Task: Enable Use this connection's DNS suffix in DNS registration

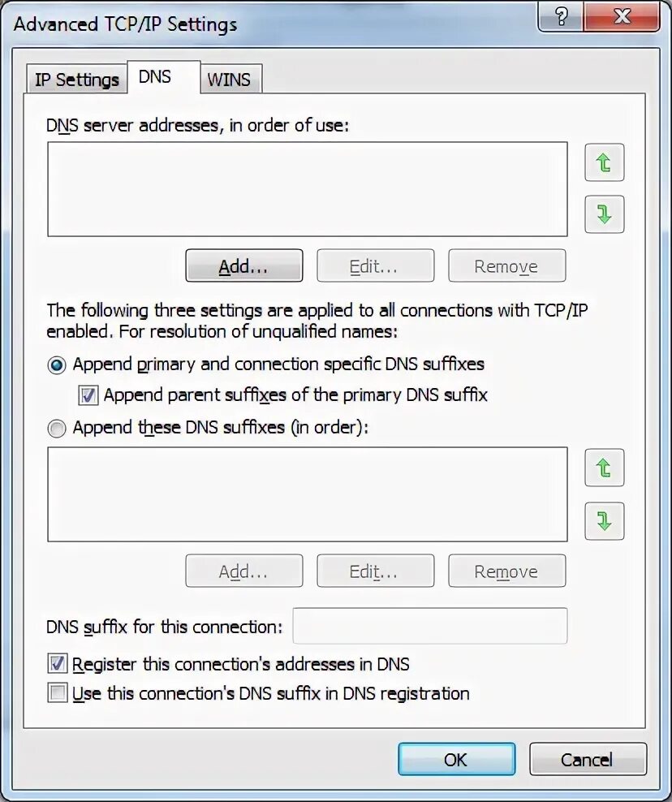Action: coord(58,693)
